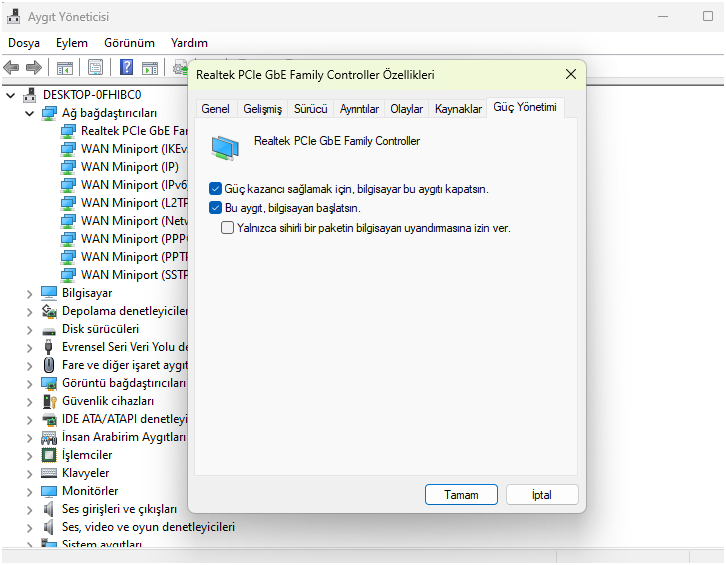Click the Bilgisayar monitor icon
This screenshot has width=726, height=565.
coord(49,293)
